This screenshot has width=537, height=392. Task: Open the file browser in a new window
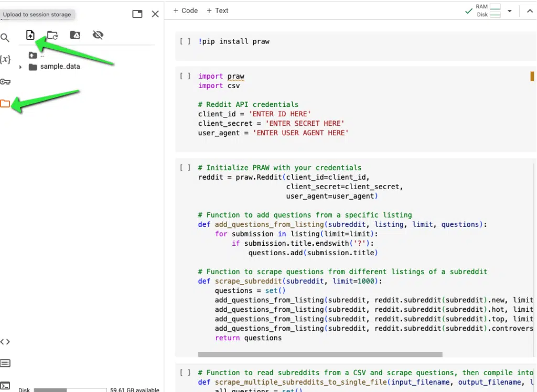(x=137, y=14)
